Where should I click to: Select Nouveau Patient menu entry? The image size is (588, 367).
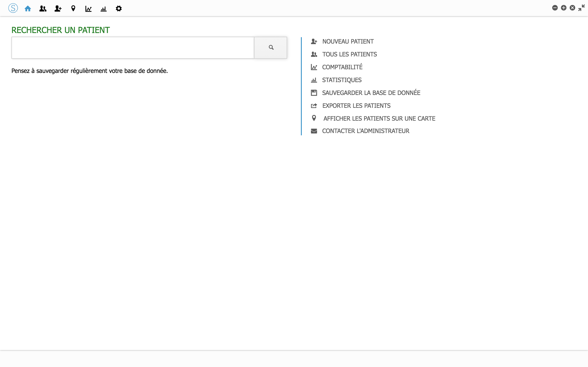click(348, 42)
